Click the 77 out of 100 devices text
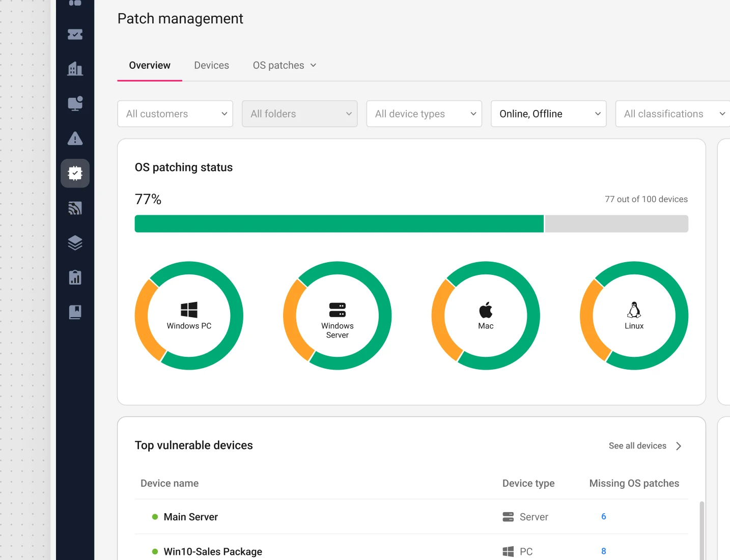730x560 pixels. click(646, 199)
